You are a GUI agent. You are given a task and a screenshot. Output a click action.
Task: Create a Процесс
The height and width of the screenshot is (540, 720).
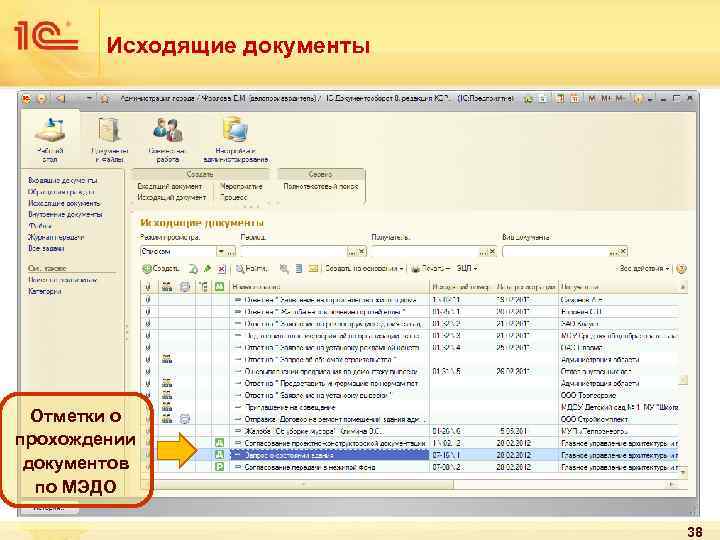[233, 197]
